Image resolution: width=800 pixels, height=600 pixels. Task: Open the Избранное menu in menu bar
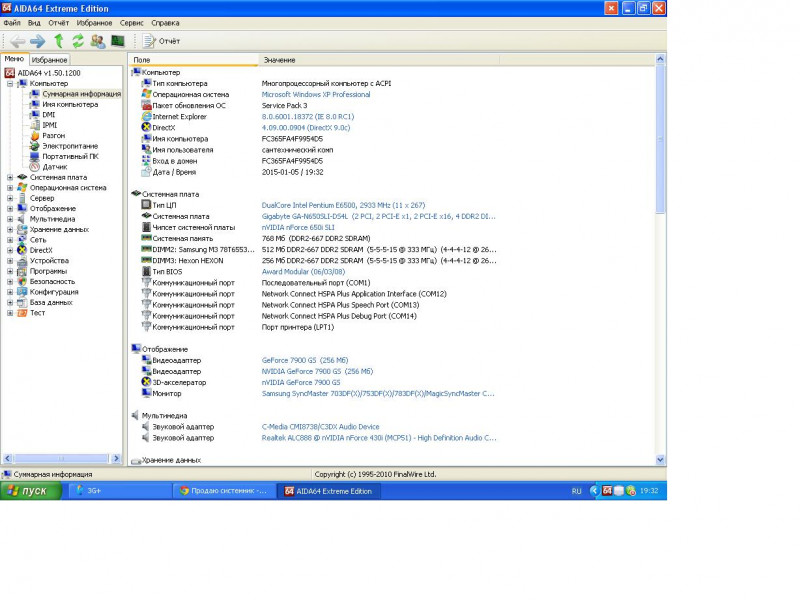click(94, 23)
